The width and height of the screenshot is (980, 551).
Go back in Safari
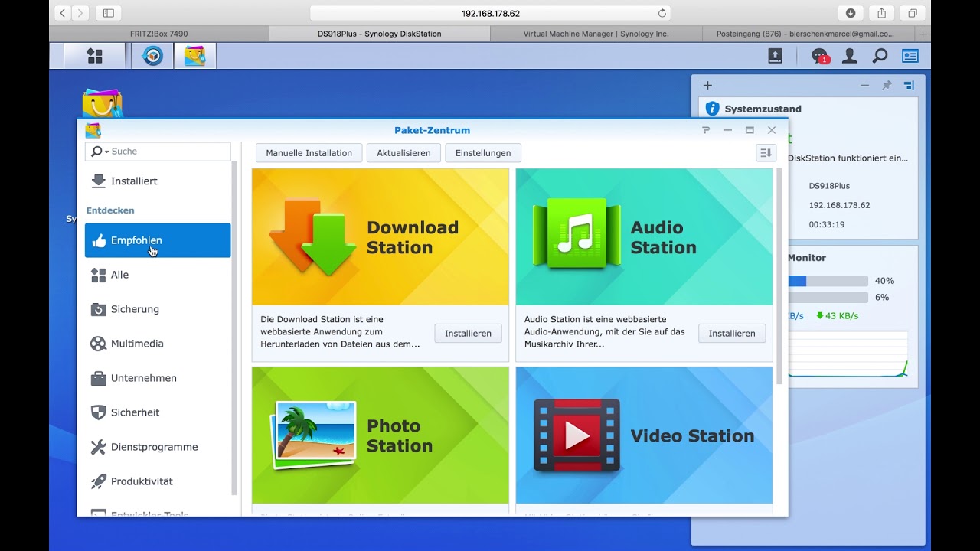coord(62,13)
